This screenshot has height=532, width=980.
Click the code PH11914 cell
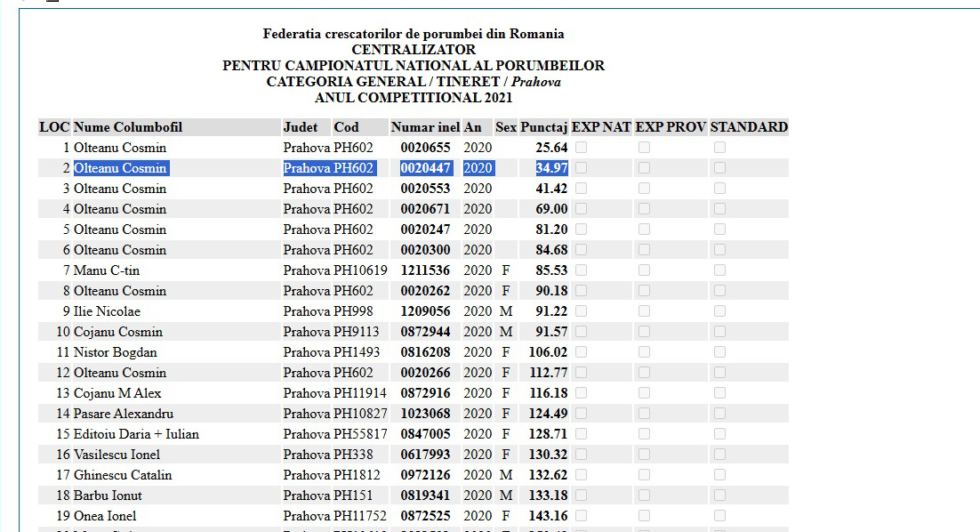pyautogui.click(x=360, y=393)
